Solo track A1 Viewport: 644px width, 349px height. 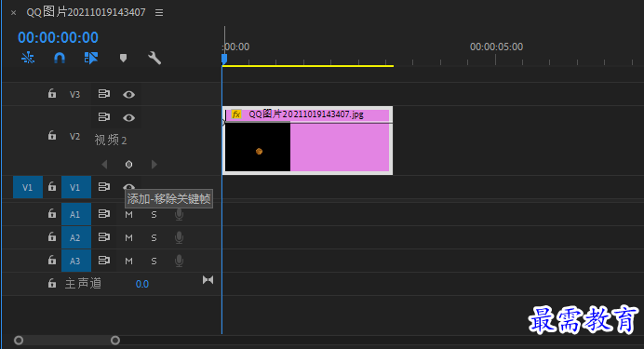tap(154, 214)
